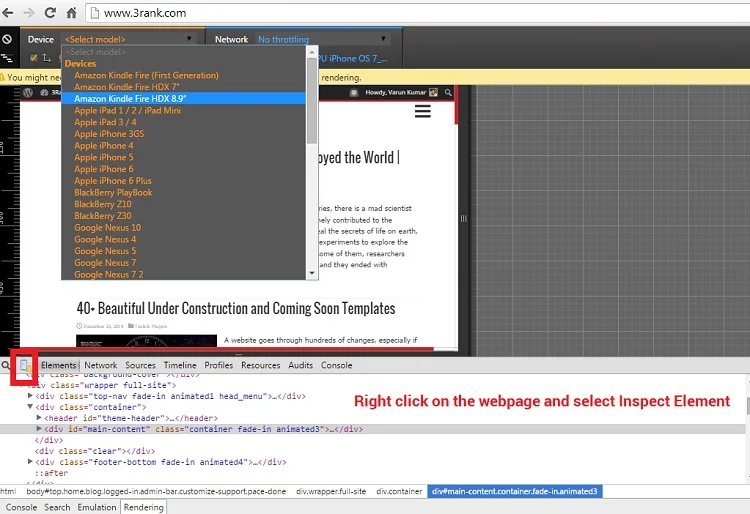The image size is (750, 514).
Task: Click the div.container breadcrumb
Action: (x=399, y=492)
